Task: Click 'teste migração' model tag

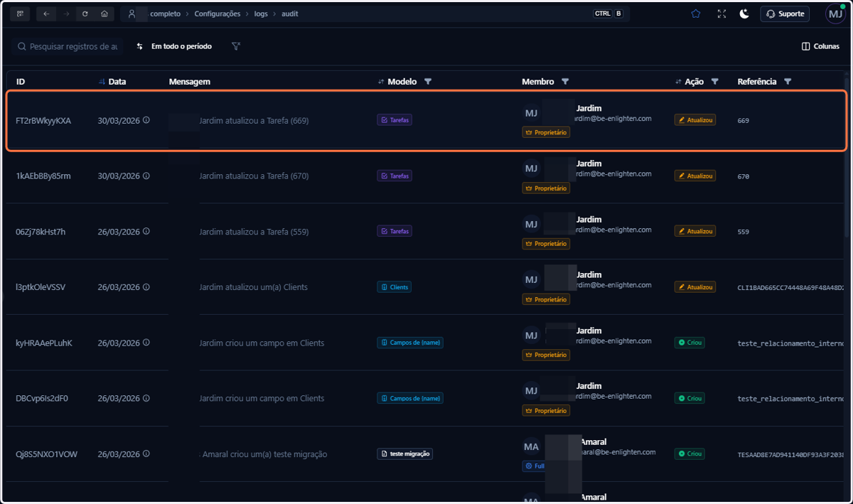Action: (405, 454)
